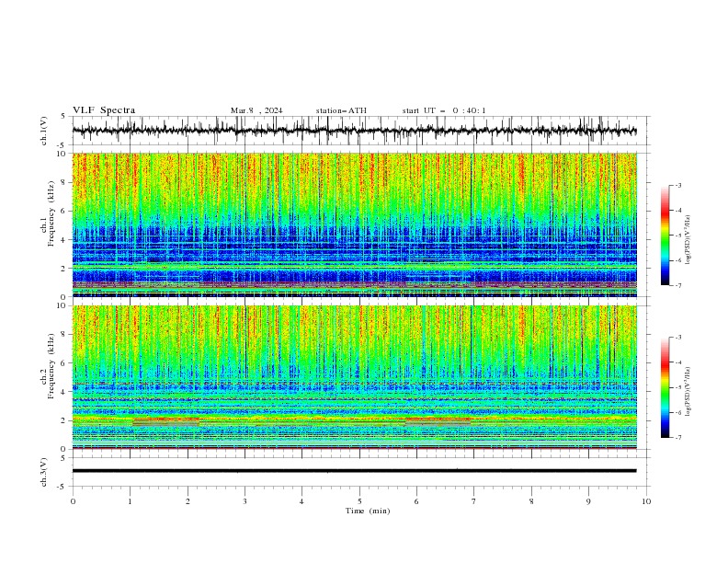This screenshot has height=563, width=728.
Task: Click the "ch.1(V)" waveform axis label
Action: pyautogui.click(x=44, y=131)
